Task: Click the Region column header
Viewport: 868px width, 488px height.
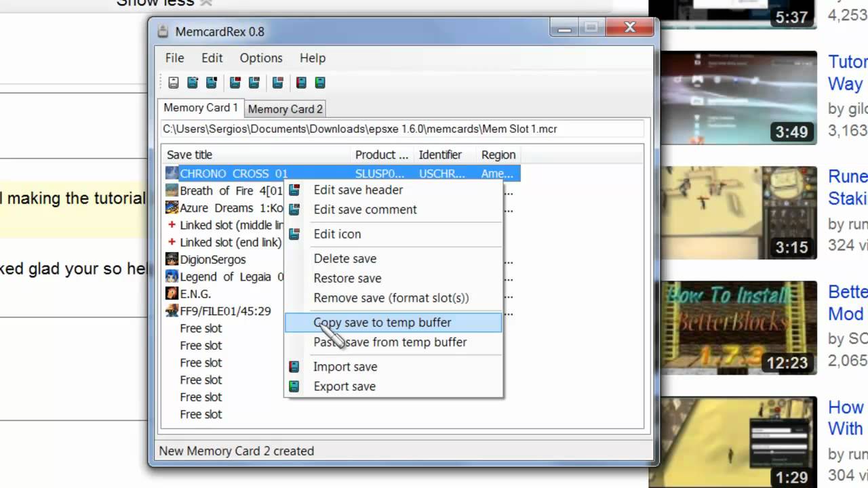Action: pos(498,155)
